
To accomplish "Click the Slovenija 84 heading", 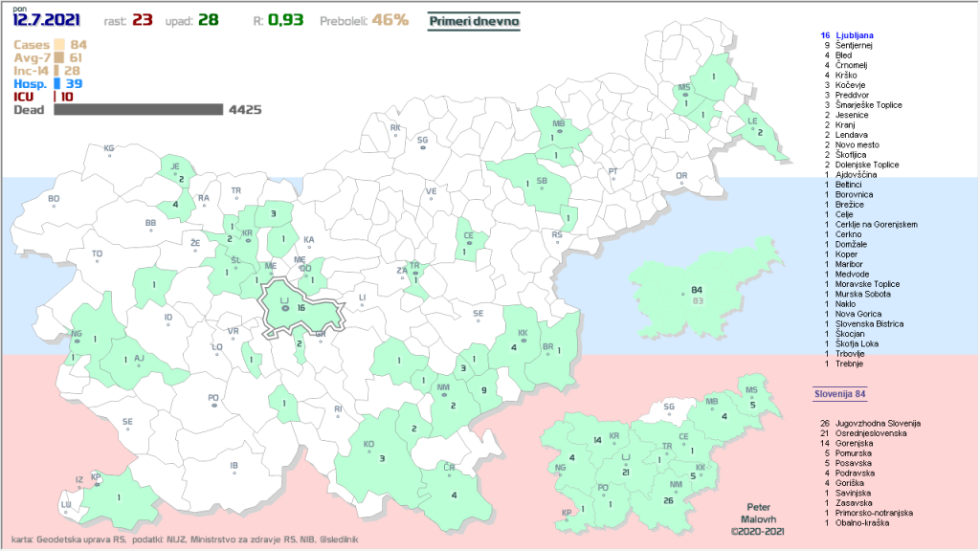I will click(x=839, y=394).
